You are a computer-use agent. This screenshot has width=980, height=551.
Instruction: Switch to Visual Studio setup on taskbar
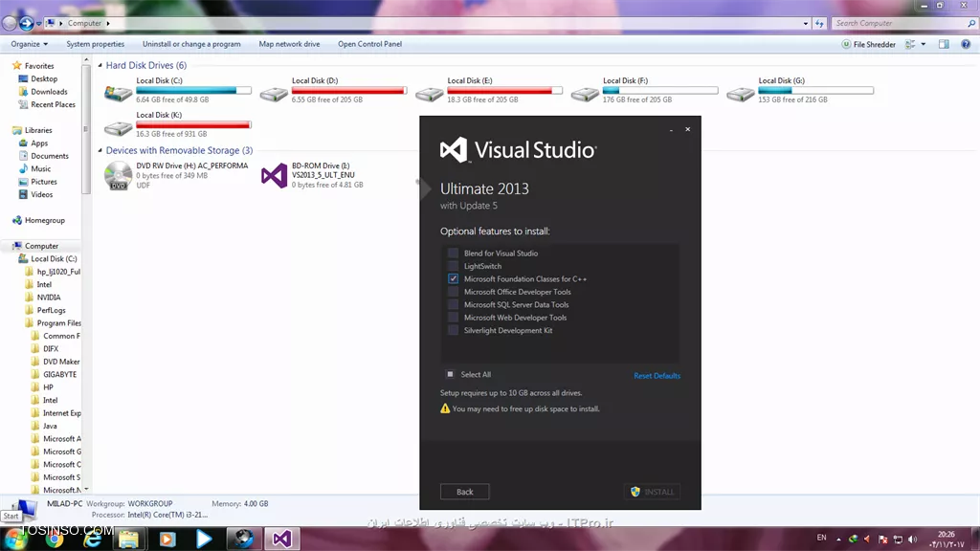pos(281,539)
